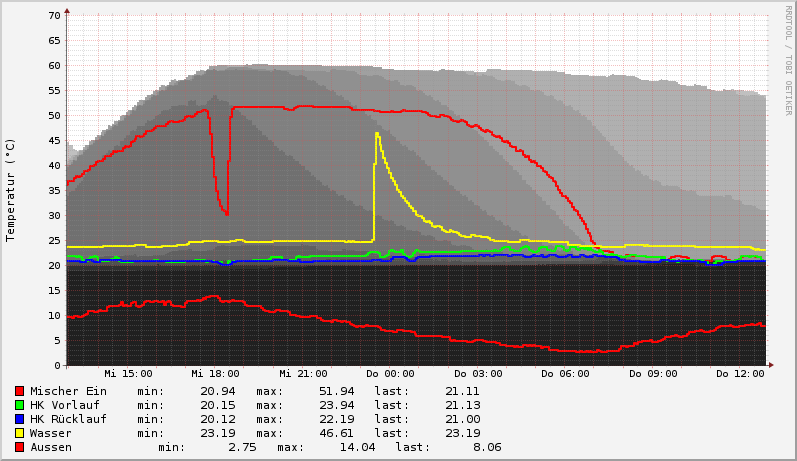Viewport: 797px width, 461px height.
Task: Click the RRDTOOL / TOBI OETIKER watermark
Action: click(x=788, y=60)
